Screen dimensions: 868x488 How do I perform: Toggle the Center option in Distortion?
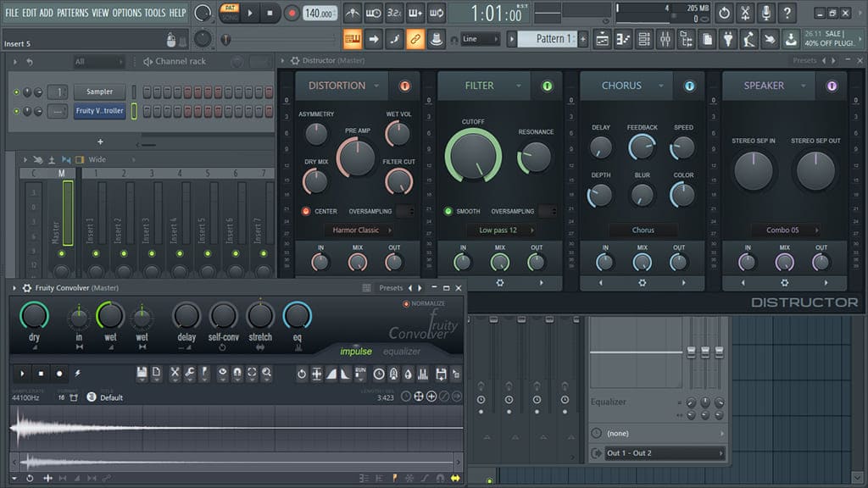pos(306,211)
